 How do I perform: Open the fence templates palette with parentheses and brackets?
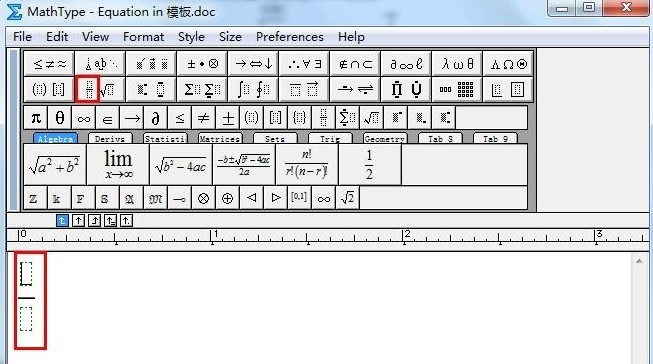[49, 89]
